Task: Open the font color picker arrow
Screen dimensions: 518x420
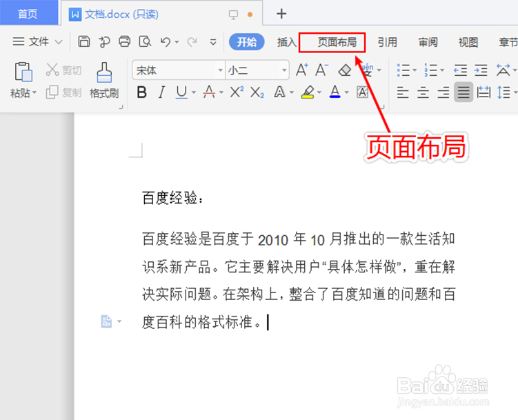Action: tap(346, 92)
